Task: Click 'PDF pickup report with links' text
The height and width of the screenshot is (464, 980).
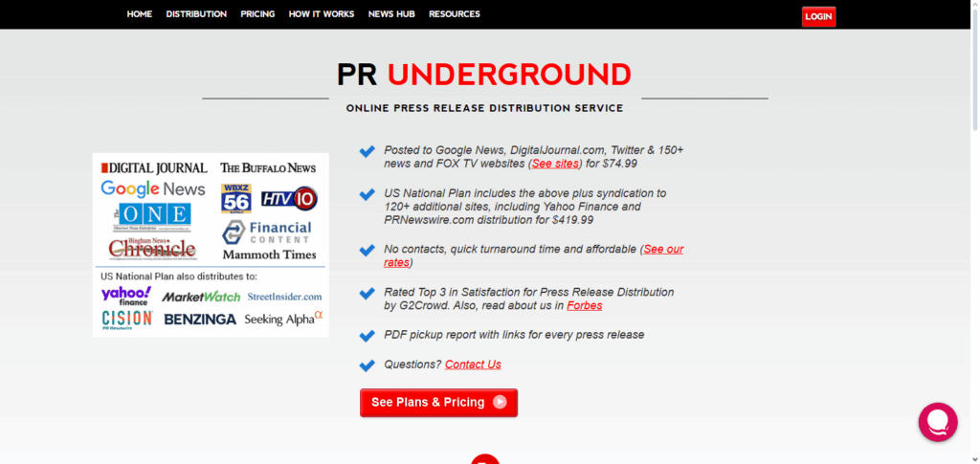Action: tap(514, 335)
